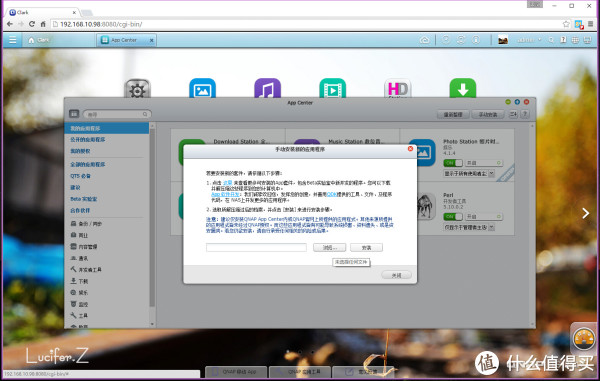
Task: Open the Control Panel gear desktop icon
Action: click(137, 88)
